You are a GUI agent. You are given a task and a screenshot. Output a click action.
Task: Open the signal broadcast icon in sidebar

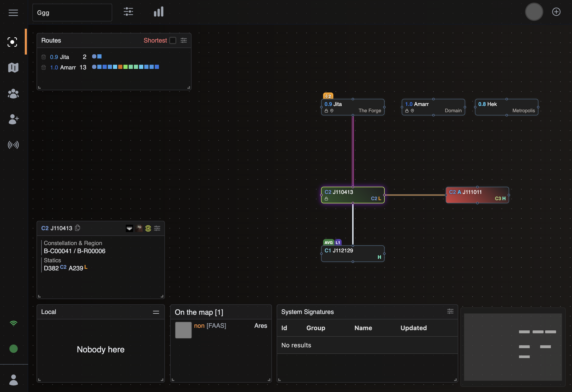(x=13, y=145)
